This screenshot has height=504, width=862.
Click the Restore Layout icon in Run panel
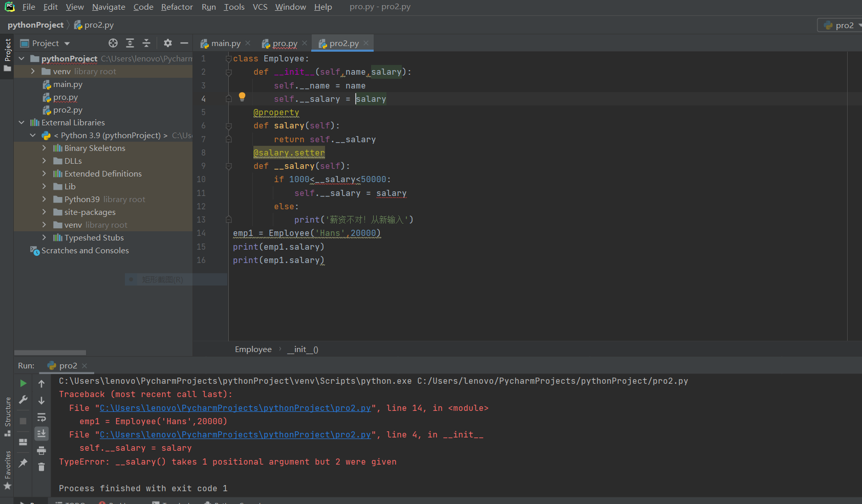23,442
